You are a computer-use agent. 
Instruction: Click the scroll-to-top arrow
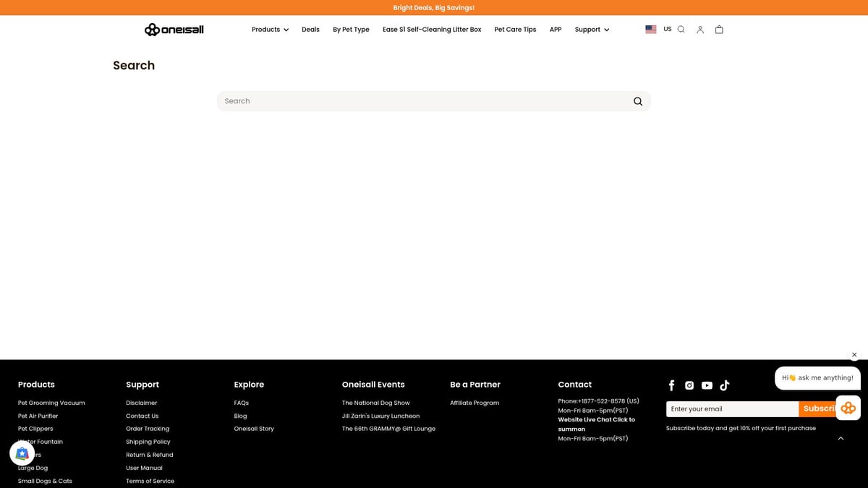841,438
